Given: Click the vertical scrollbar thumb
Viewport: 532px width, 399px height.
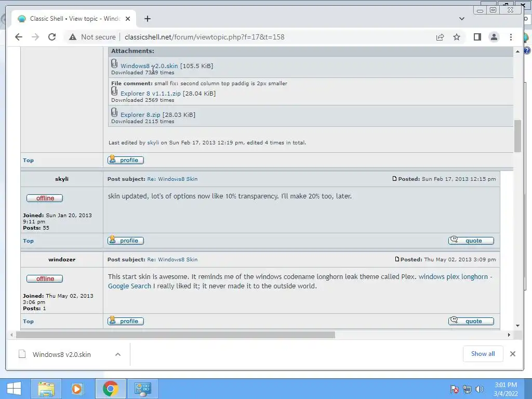Looking at the screenshot, I should click(517, 136).
